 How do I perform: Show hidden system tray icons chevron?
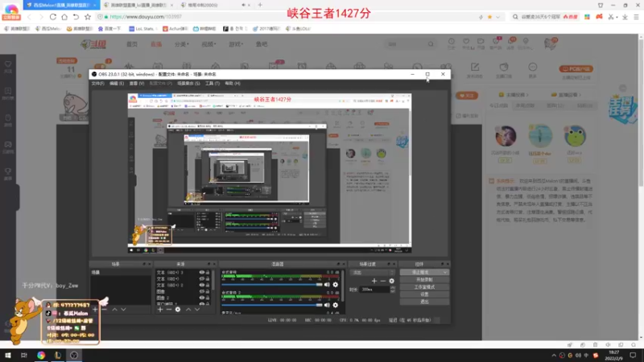554,356
